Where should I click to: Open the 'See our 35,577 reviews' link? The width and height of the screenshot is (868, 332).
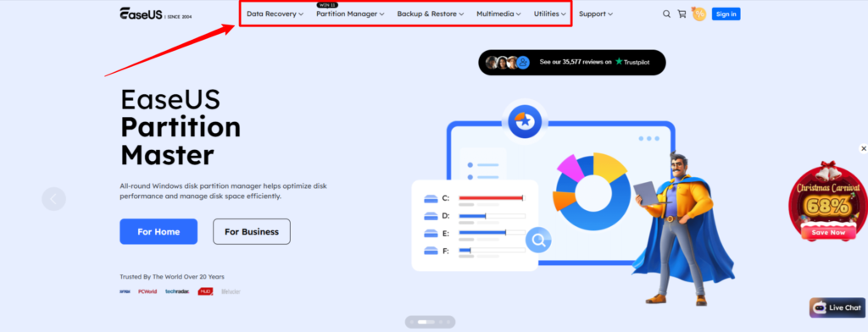pyautogui.click(x=576, y=63)
